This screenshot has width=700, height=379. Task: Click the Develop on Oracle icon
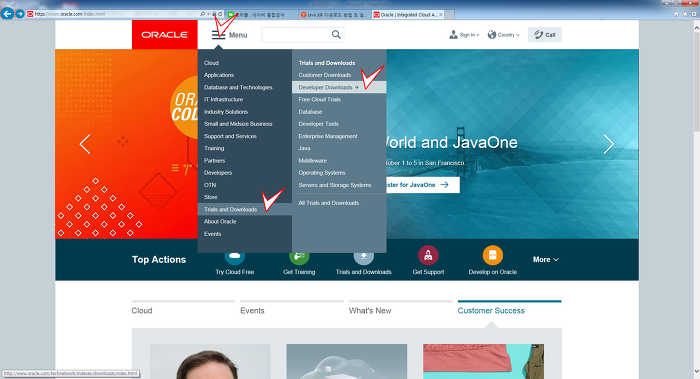(493, 255)
